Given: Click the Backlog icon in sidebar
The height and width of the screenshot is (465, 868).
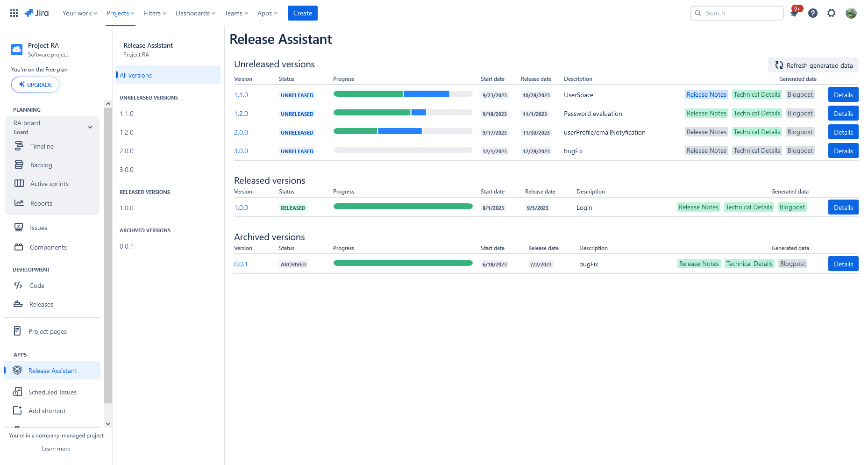Looking at the screenshot, I should 19,165.
